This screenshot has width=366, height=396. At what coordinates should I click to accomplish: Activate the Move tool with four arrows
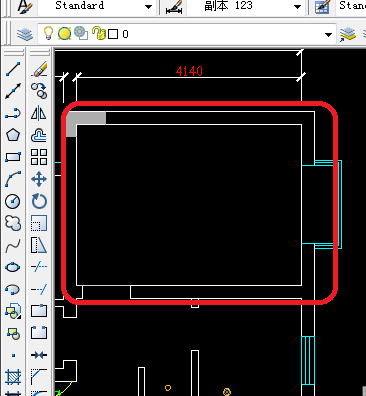pyautogui.click(x=39, y=179)
